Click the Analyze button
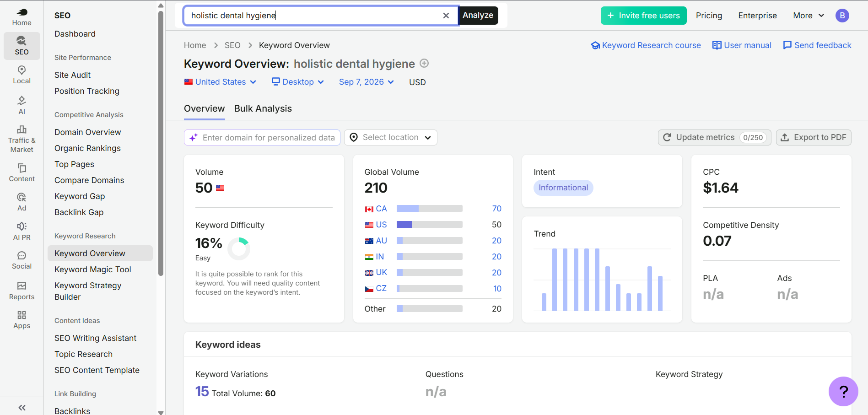Image resolution: width=868 pixels, height=415 pixels. [478, 15]
